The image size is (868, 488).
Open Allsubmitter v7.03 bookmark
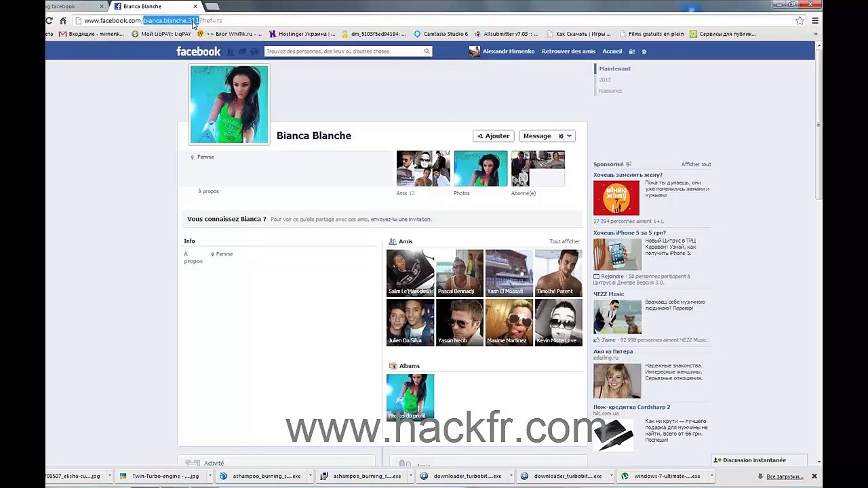tap(507, 34)
